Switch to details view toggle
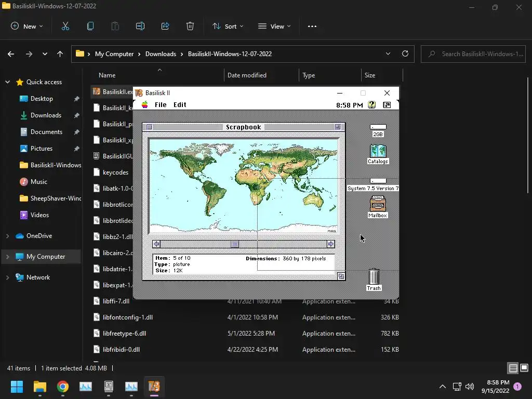This screenshot has height=399, width=532. (513, 368)
